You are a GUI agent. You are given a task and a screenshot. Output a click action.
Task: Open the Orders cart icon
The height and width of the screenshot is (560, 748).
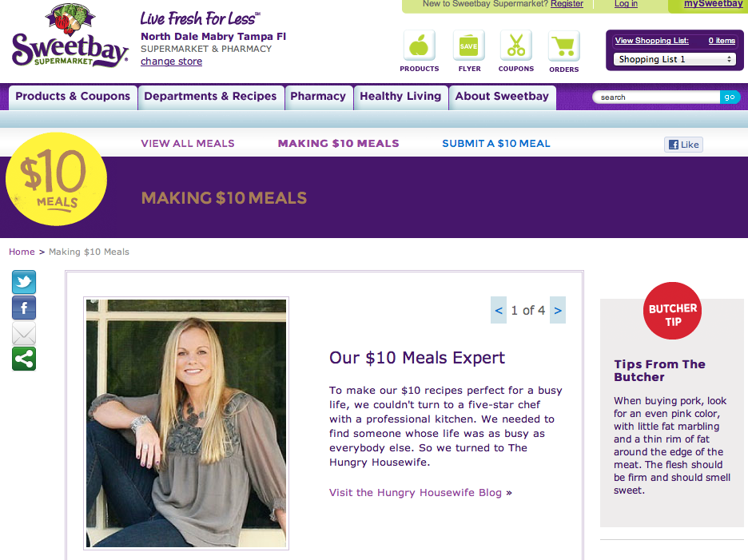click(x=564, y=46)
